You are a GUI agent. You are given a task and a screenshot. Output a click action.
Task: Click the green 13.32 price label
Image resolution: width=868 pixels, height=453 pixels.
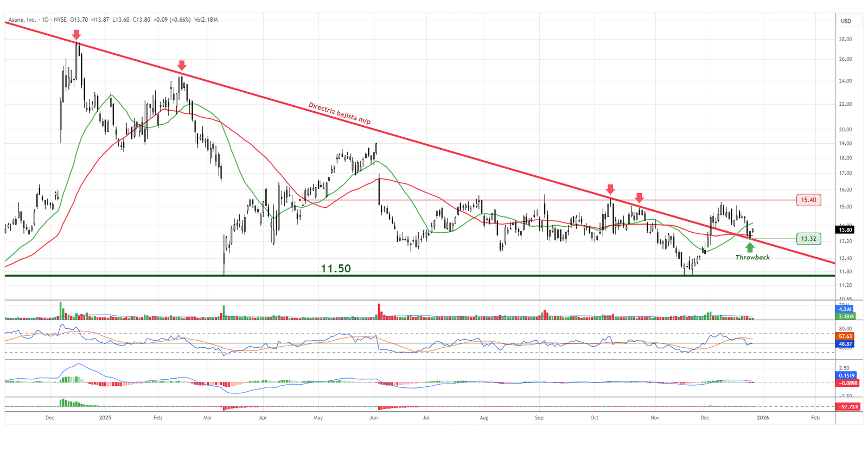[808, 239]
